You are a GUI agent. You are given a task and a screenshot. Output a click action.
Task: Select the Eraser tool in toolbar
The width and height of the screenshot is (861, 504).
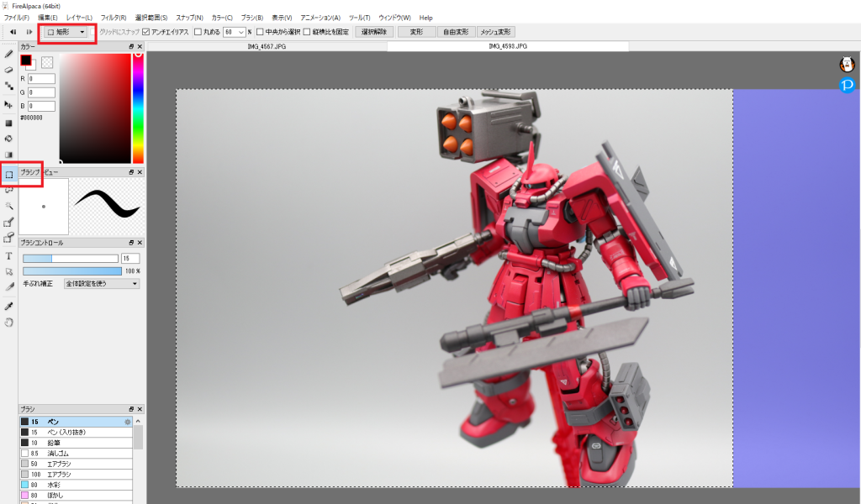click(8, 70)
